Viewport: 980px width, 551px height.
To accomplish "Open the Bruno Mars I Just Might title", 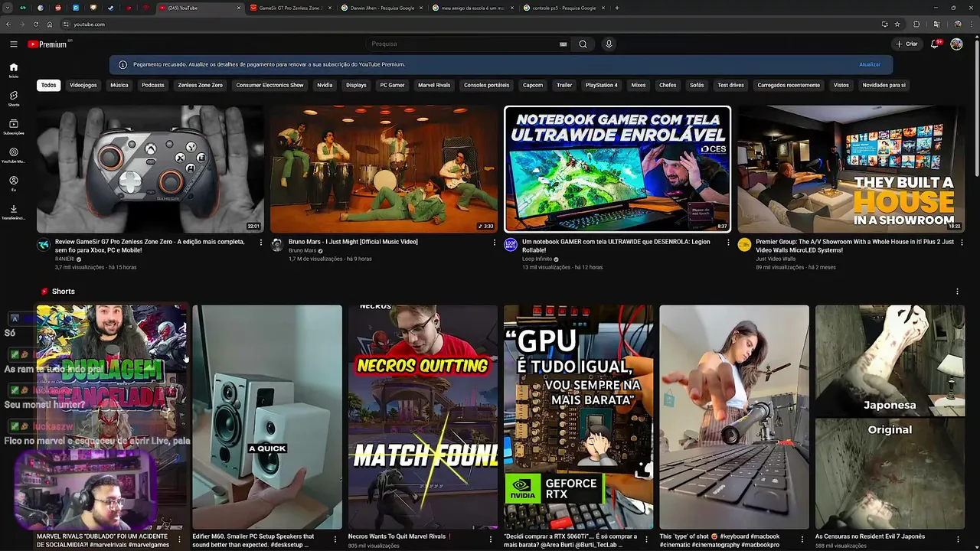I will coord(353,242).
